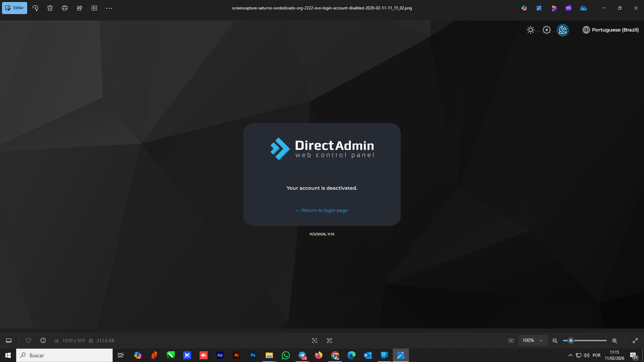
Task: Click the zoom slider handle
Action: 571,341
